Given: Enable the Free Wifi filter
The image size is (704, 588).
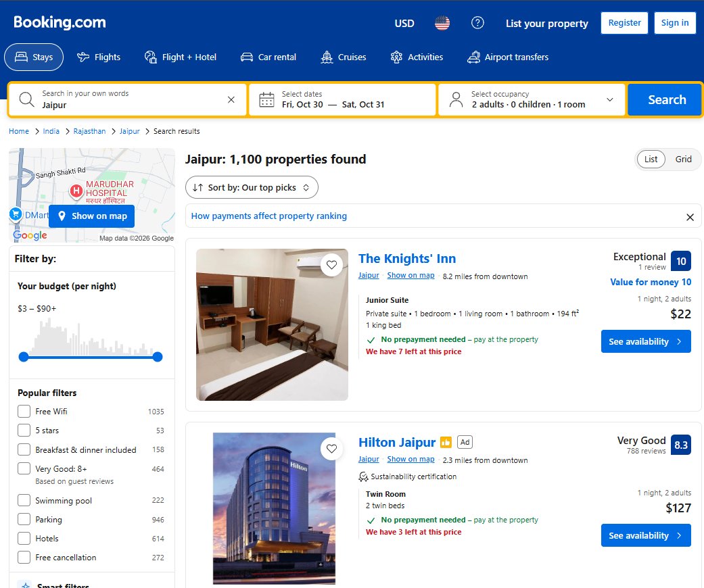Looking at the screenshot, I should click(24, 412).
